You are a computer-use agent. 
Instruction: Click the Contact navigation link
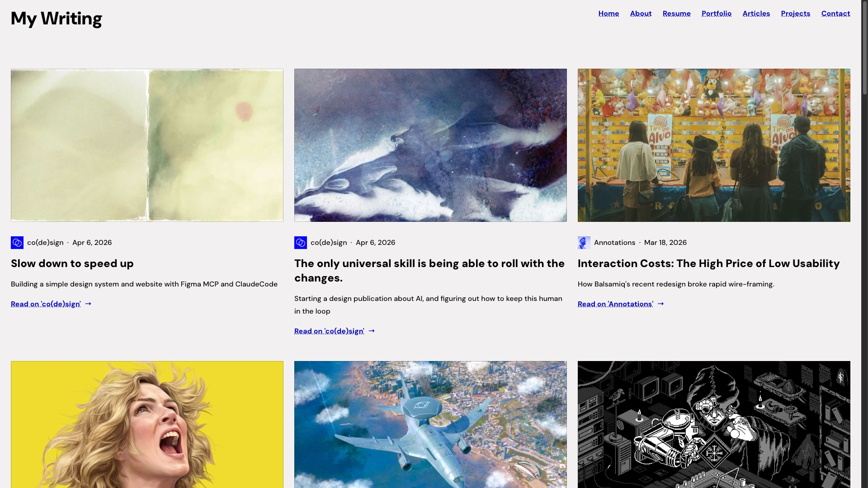tap(835, 14)
